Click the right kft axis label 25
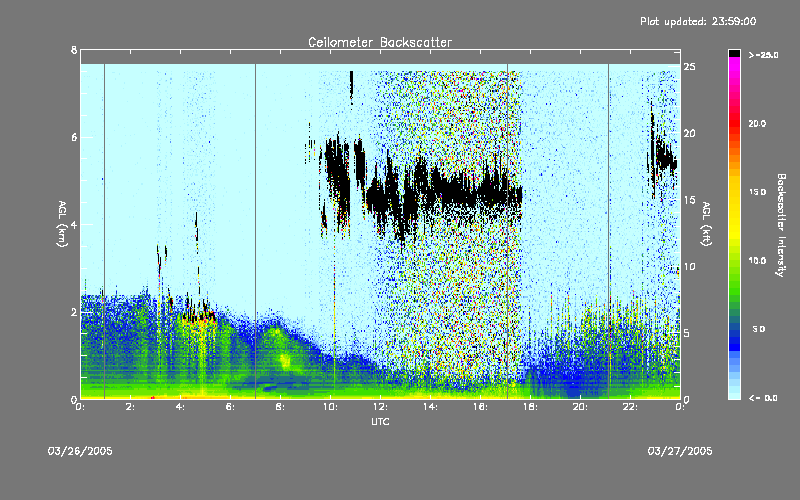Viewport: 800px width, 500px height. 689,67
